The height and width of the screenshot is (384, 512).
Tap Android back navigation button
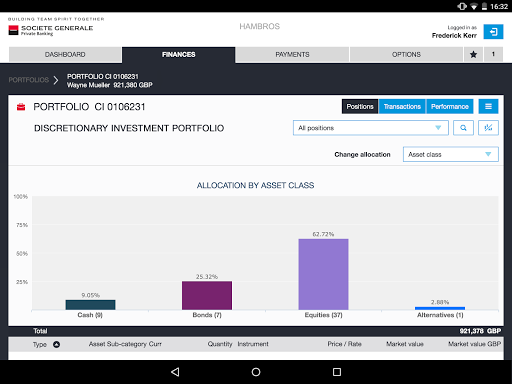point(175,372)
